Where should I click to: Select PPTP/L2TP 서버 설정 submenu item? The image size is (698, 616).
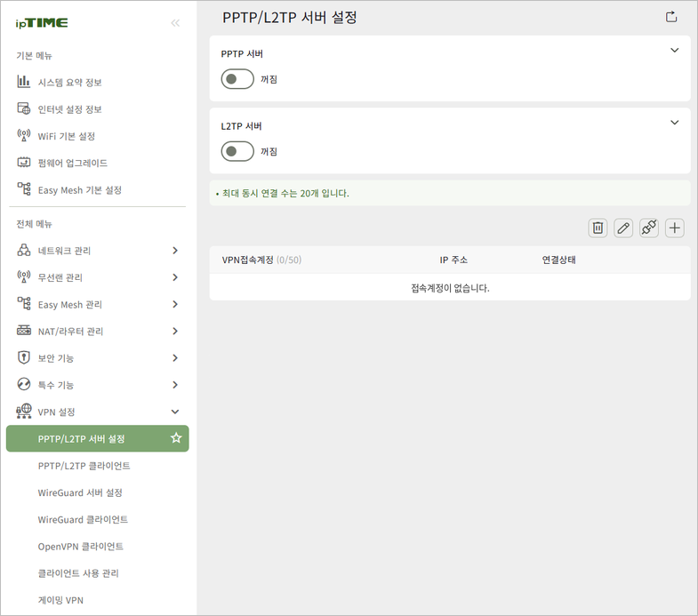[x=98, y=438]
